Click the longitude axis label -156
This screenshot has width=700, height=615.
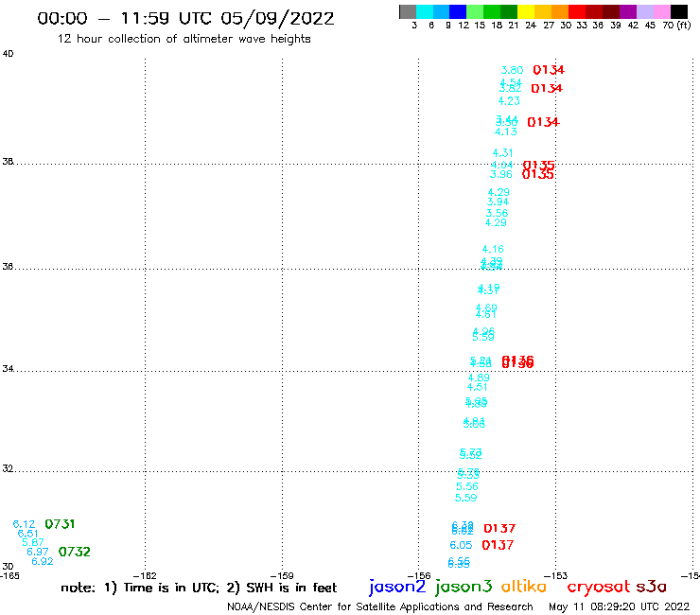click(x=419, y=576)
